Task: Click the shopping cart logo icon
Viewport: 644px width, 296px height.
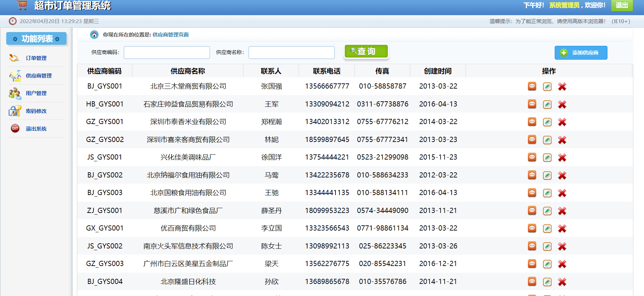Action: (22, 5)
